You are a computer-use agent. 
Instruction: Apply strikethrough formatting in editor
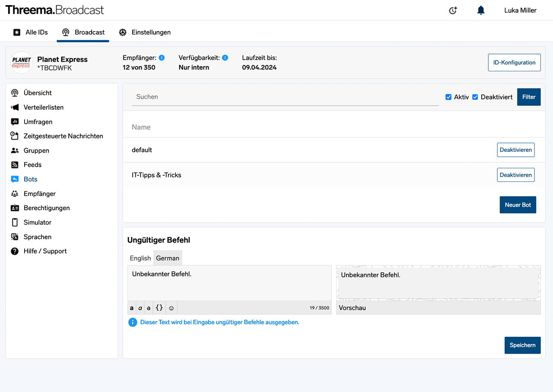click(149, 308)
